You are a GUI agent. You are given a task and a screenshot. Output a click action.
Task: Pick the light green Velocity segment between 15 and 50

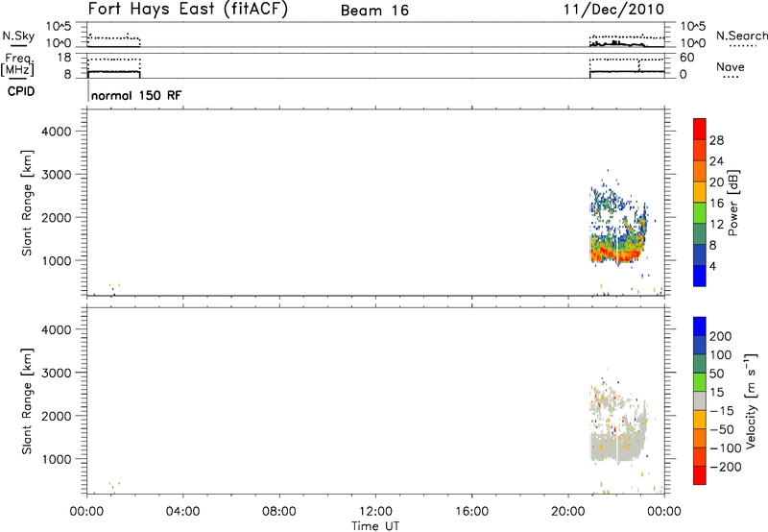700,382
